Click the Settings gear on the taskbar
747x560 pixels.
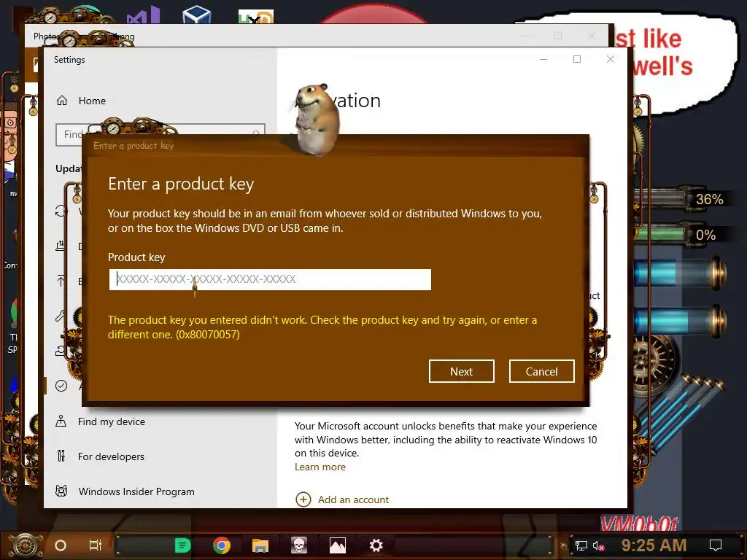pos(376,545)
